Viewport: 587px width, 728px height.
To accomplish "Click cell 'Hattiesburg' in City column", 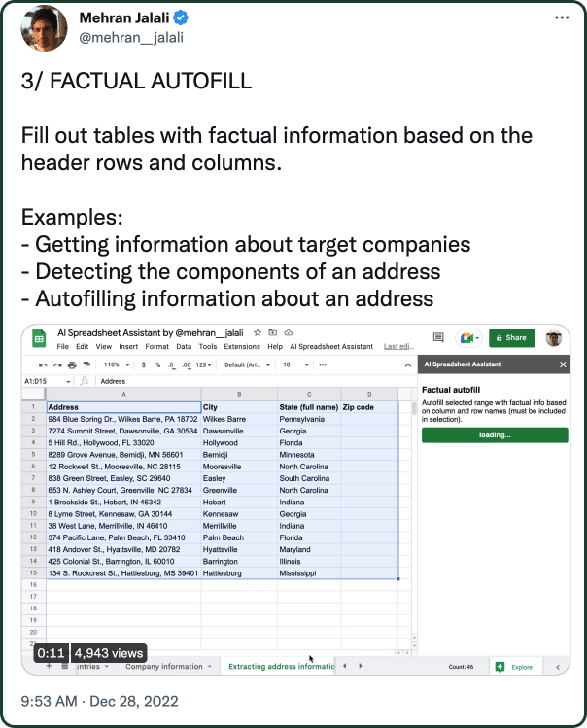I will (x=239, y=573).
